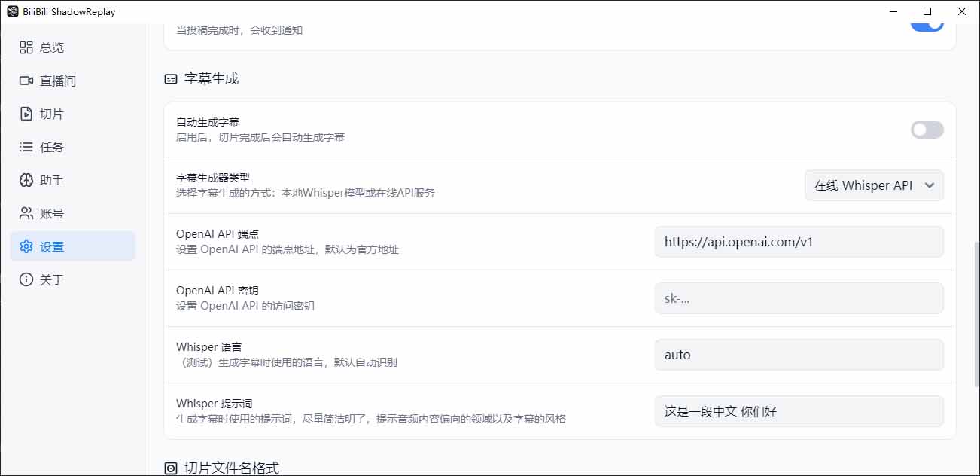Close the BiliBili ShadowReplay window

click(962, 11)
